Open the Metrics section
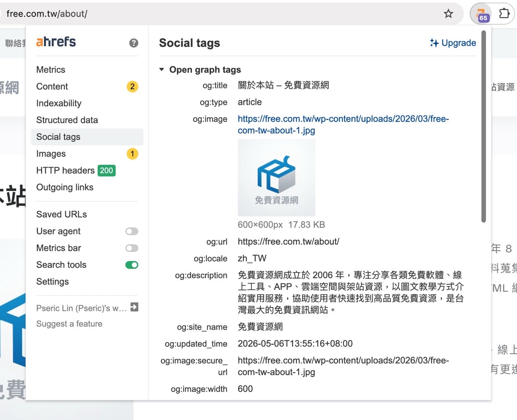 click(x=50, y=69)
